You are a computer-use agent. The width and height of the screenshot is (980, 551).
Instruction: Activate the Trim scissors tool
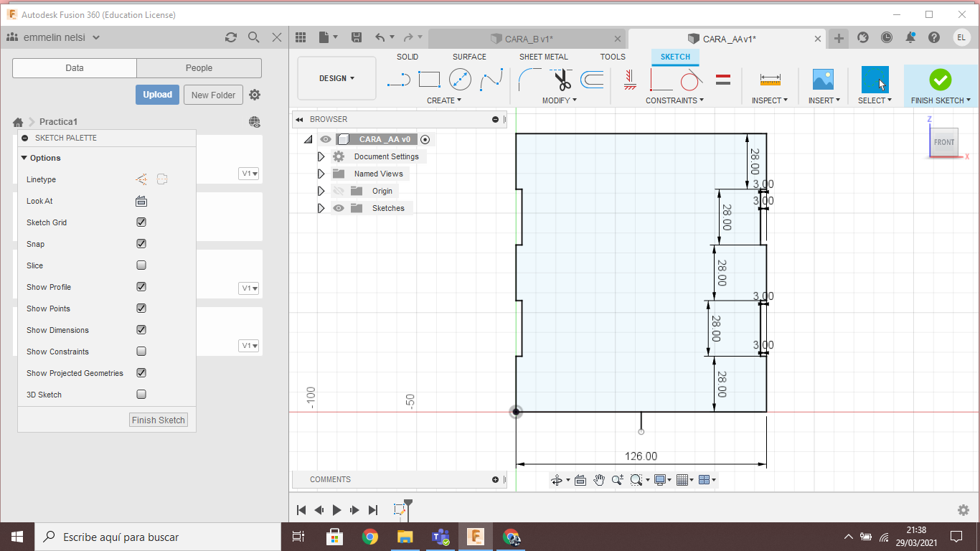562,80
